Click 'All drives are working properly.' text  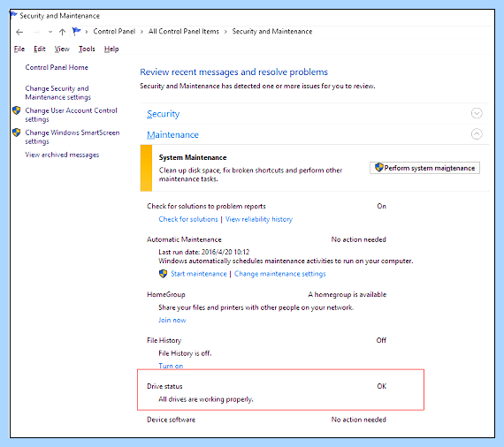[x=206, y=399]
